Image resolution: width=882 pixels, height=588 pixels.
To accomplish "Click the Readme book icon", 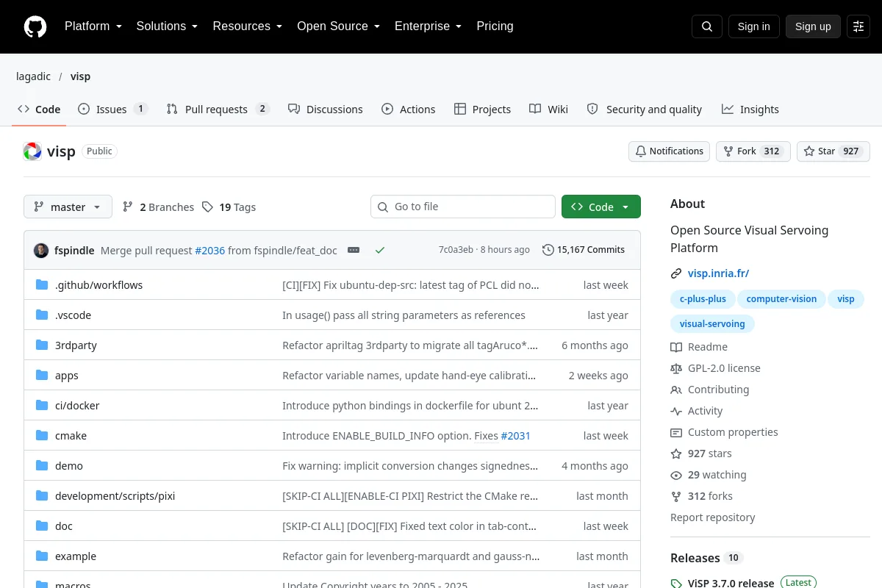I will point(676,347).
